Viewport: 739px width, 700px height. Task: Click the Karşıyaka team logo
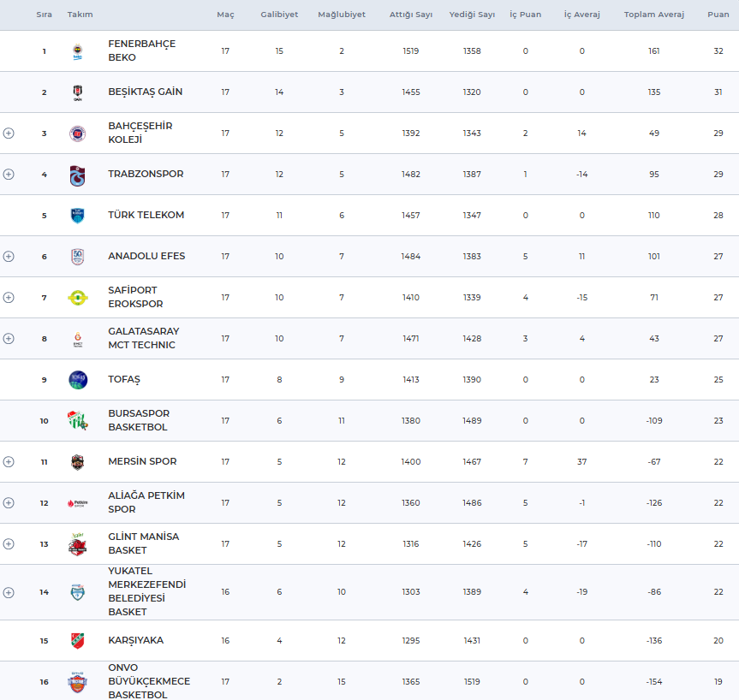pos(78,641)
